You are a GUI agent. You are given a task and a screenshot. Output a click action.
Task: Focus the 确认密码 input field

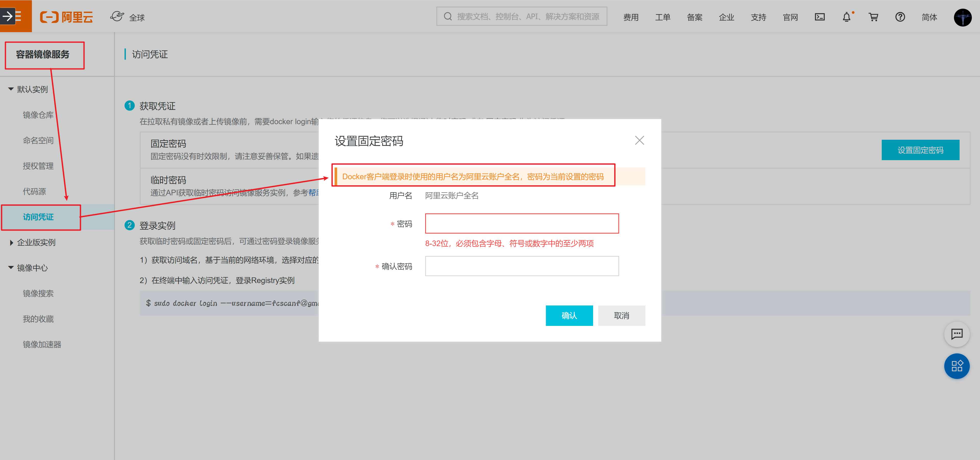522,266
